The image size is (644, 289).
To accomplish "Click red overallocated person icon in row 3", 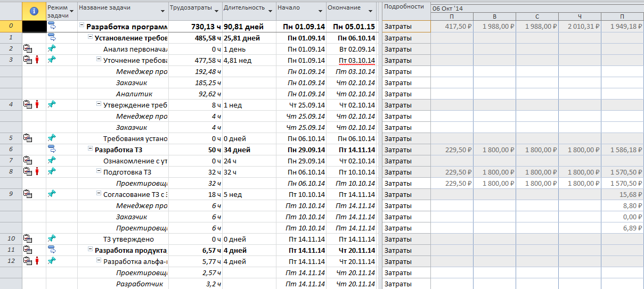I will (x=37, y=60).
